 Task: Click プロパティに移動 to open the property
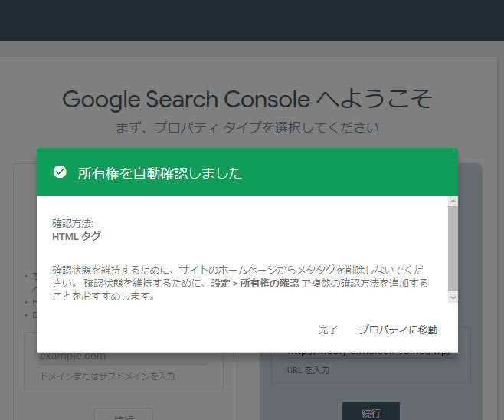(x=398, y=330)
